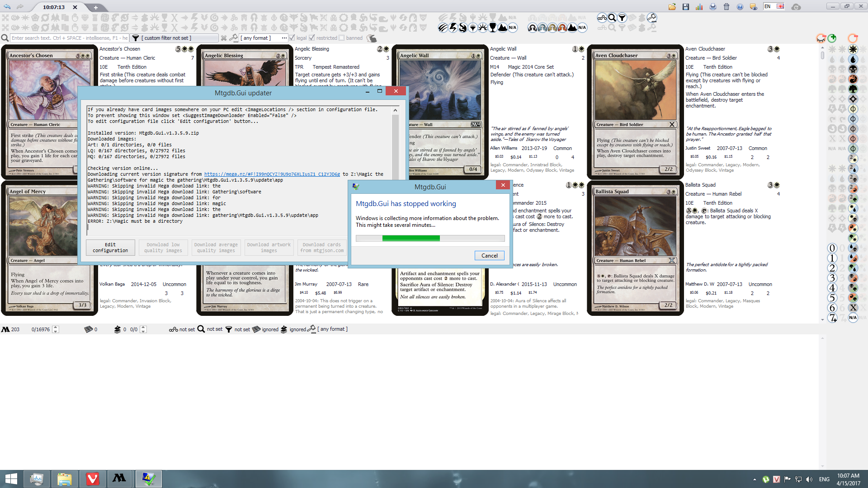The width and height of the screenshot is (868, 488).
Task: Select the 10:07:13 tab
Action: (x=54, y=7)
